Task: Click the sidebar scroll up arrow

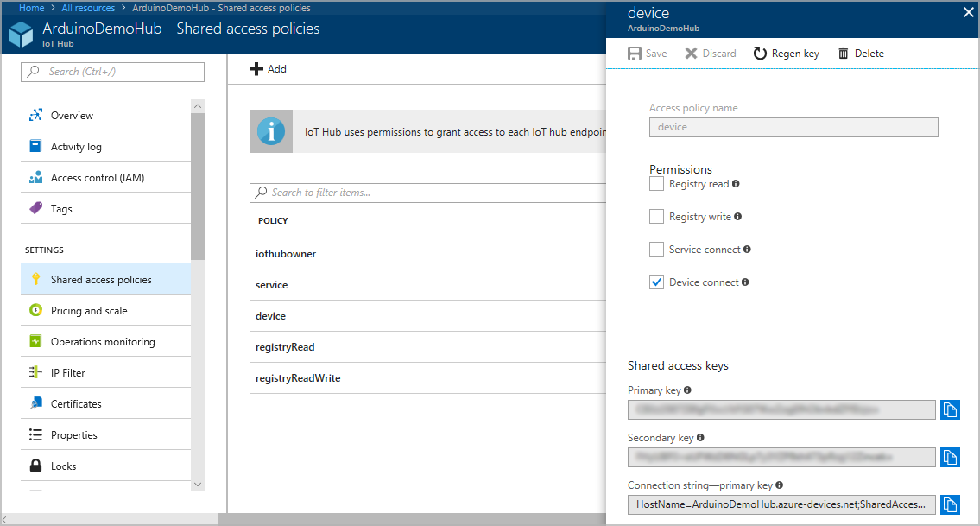Action: coord(198,105)
